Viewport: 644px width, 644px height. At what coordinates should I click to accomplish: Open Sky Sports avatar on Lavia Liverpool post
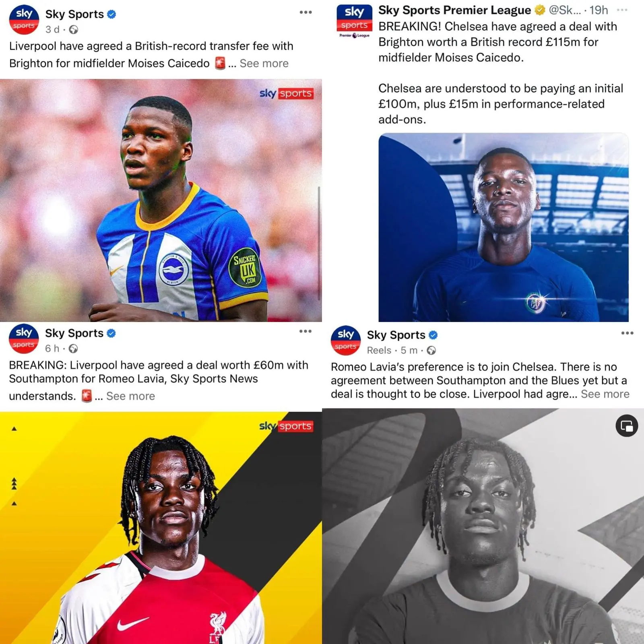point(24,339)
